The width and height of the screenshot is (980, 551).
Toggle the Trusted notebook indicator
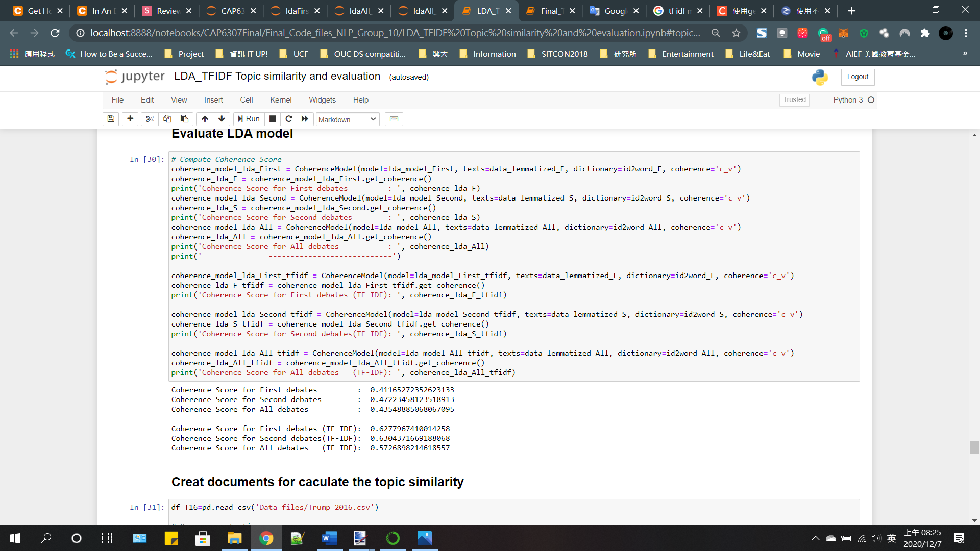pos(794,100)
